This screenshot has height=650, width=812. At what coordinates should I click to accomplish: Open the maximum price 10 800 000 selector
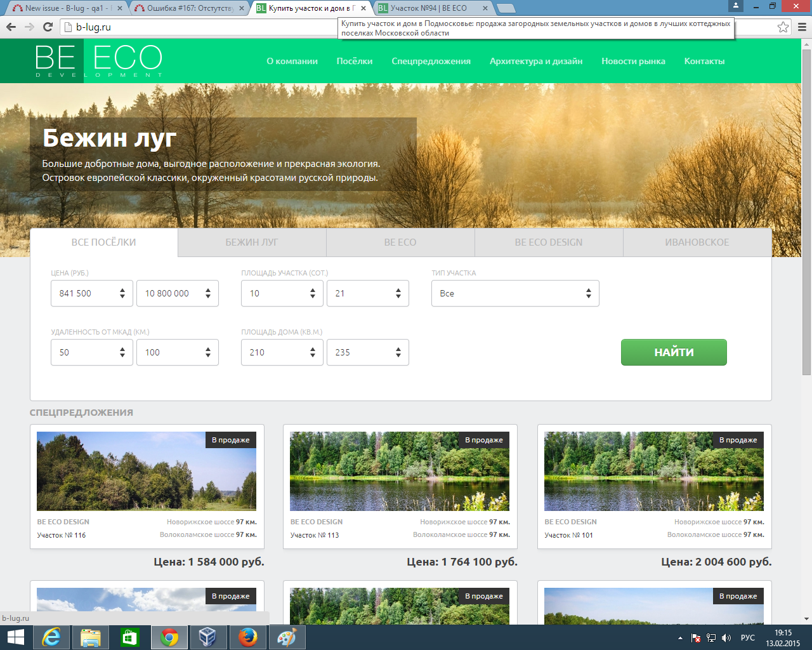point(177,293)
